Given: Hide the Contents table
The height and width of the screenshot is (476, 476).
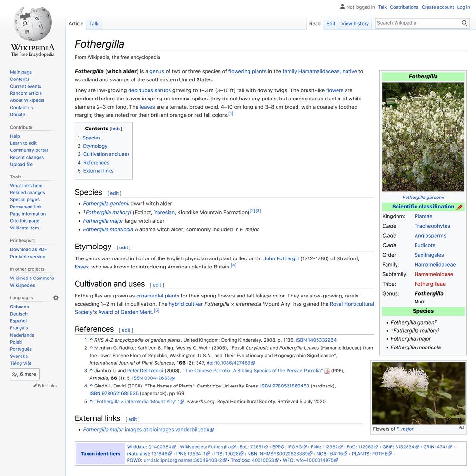Looking at the screenshot, I should point(116,129).
